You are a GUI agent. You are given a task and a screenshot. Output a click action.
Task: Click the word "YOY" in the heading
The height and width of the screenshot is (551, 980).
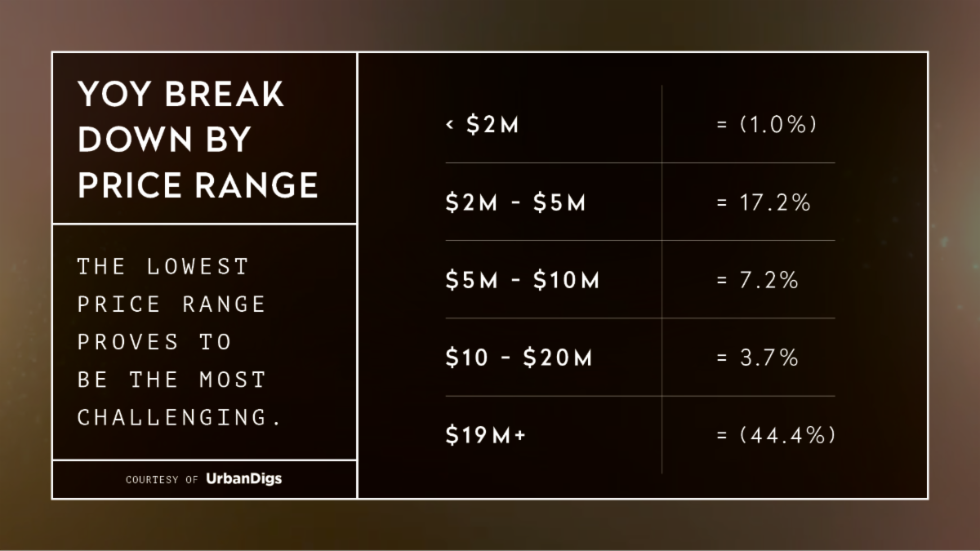(x=114, y=95)
